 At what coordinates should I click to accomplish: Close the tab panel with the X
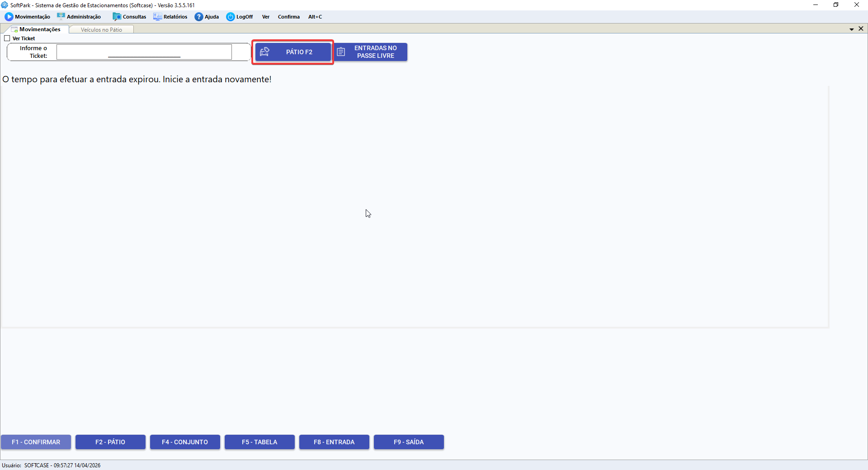click(861, 28)
